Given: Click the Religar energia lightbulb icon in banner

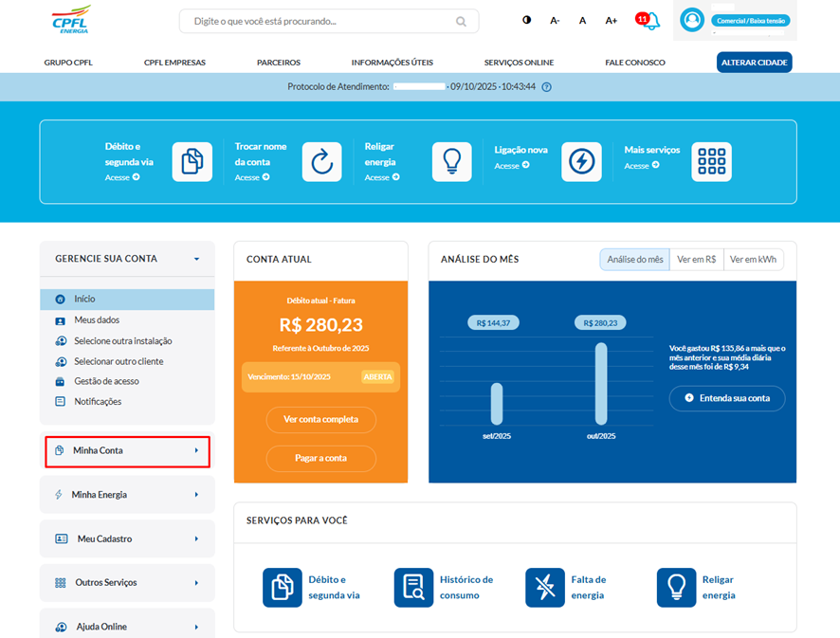Looking at the screenshot, I should pyautogui.click(x=451, y=162).
